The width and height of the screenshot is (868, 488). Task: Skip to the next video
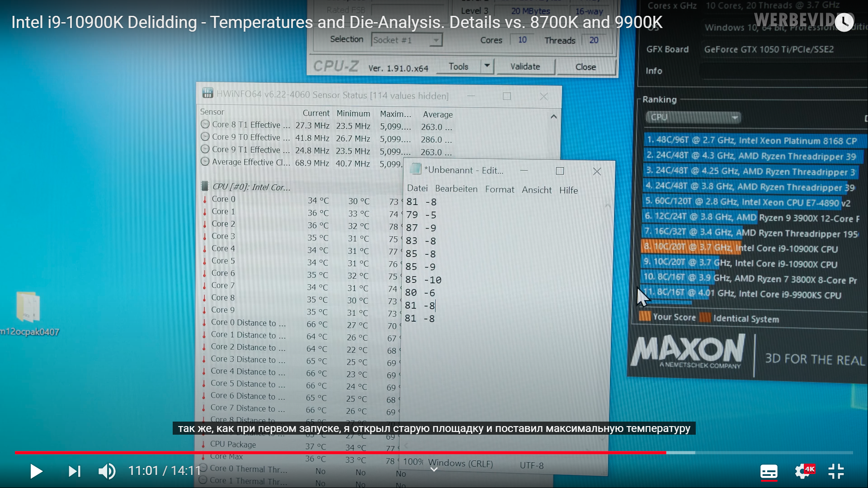(74, 471)
